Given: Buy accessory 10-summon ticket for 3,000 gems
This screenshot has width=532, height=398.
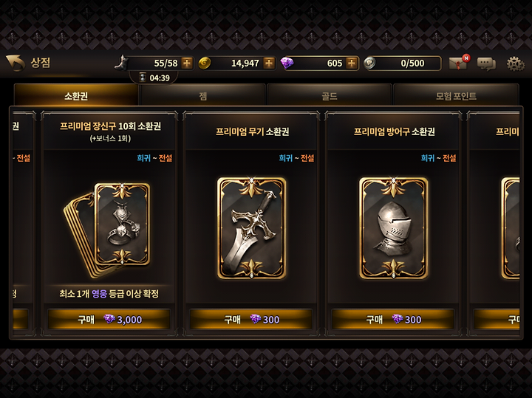Looking at the screenshot, I should (109, 319).
